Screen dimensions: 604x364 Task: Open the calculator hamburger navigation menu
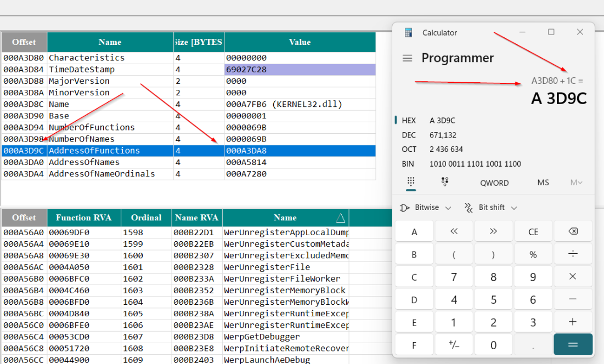click(x=407, y=58)
